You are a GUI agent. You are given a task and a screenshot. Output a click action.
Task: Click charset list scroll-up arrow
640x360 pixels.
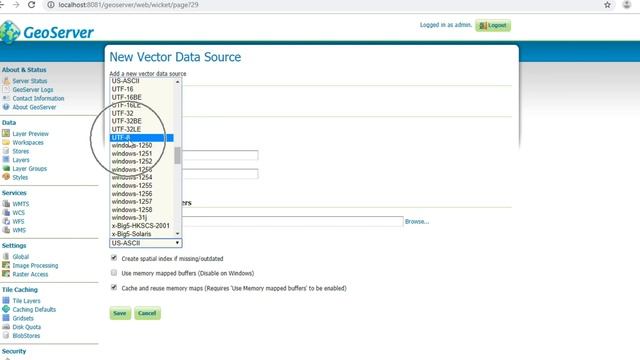178,82
